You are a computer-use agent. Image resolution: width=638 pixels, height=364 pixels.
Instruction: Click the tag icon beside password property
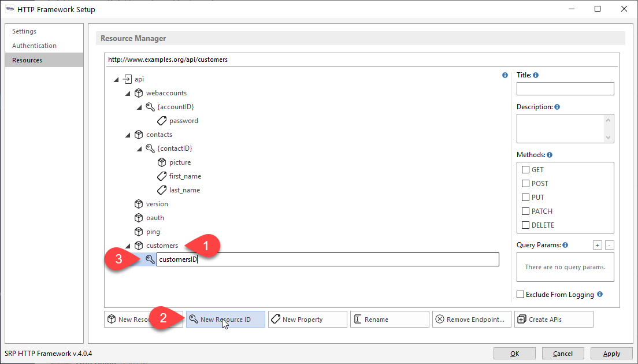[x=162, y=121]
